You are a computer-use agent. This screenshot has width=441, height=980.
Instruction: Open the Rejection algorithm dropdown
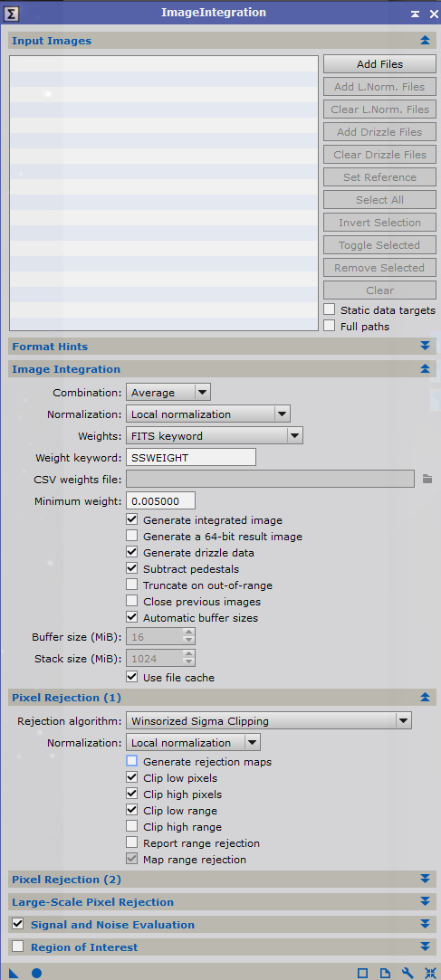[269, 720]
